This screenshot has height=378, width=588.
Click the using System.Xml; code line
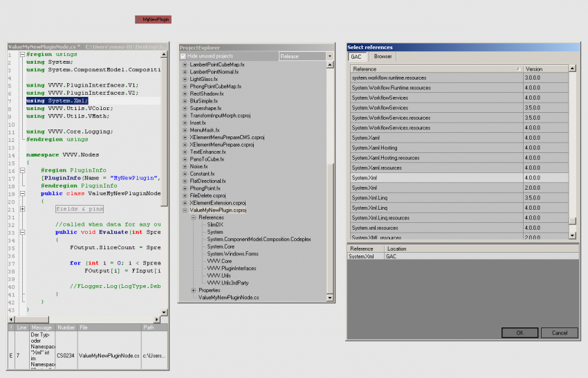tap(57, 100)
